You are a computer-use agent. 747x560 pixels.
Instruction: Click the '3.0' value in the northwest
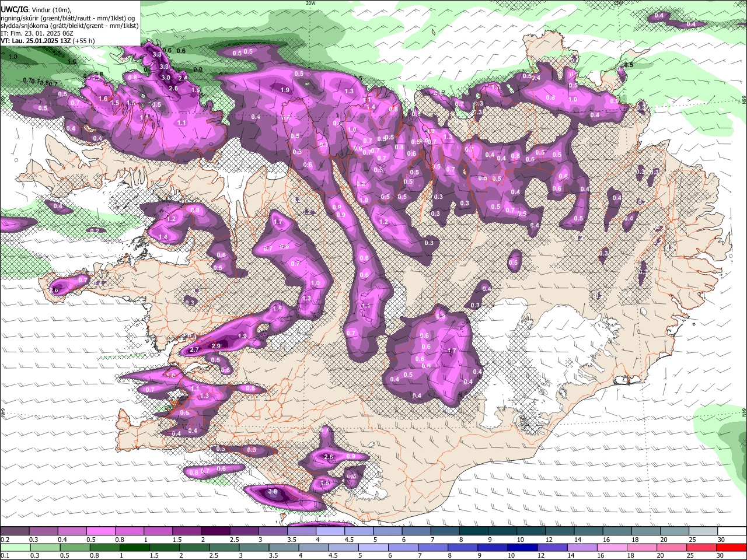click(x=166, y=78)
